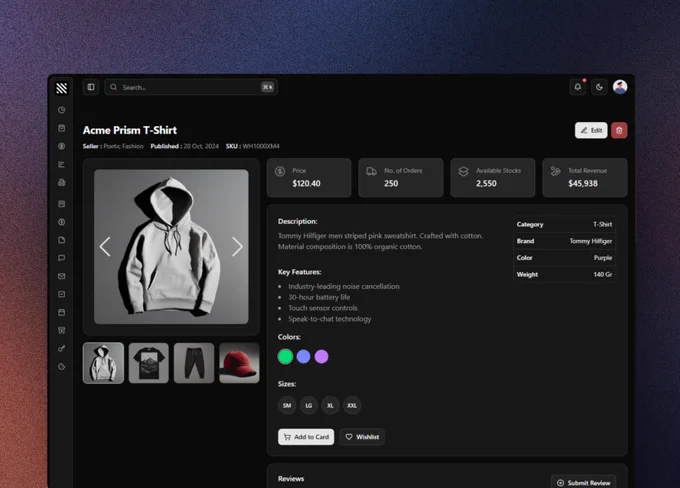Click the Available Stocks card
680x488 pixels.
tap(493, 177)
